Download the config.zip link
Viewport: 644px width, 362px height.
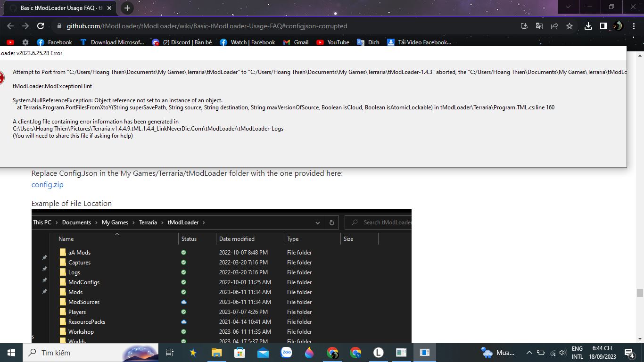tap(47, 184)
